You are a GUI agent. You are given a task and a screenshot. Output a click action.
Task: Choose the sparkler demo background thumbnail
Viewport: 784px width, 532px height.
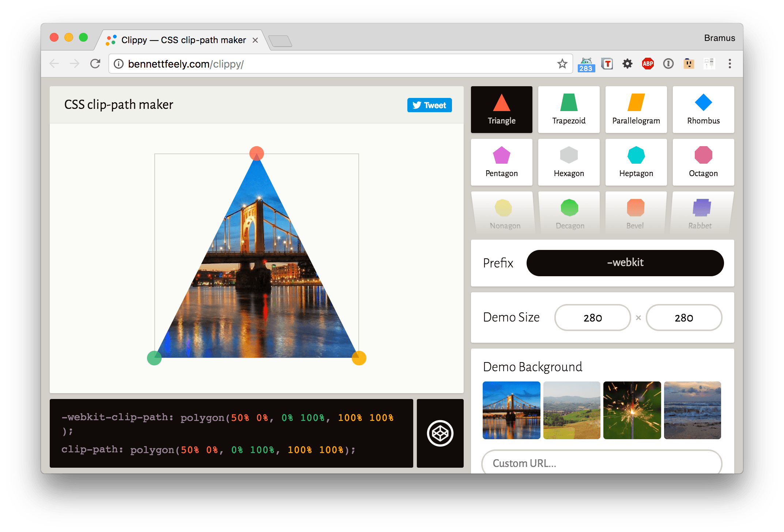click(x=632, y=410)
